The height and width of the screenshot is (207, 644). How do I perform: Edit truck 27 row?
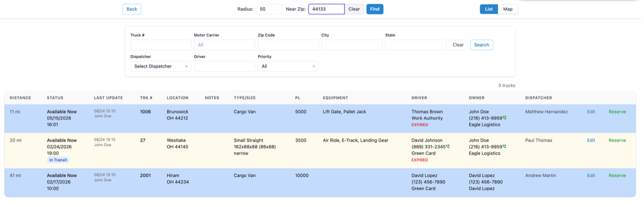[591, 141]
